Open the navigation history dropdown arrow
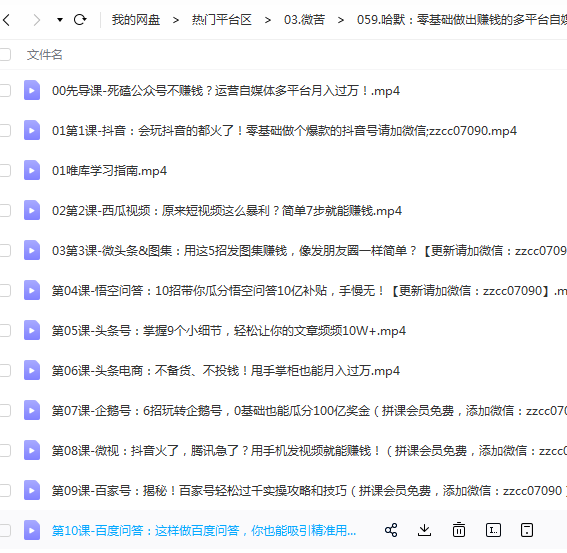The image size is (567, 553). point(60,20)
